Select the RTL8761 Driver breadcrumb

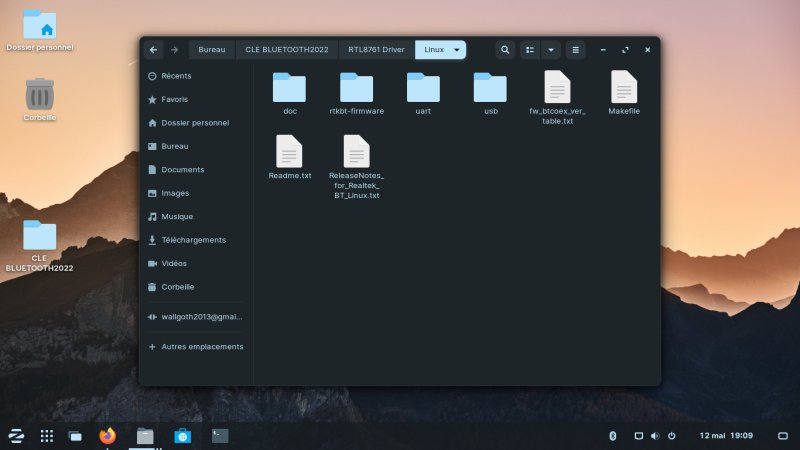click(376, 49)
